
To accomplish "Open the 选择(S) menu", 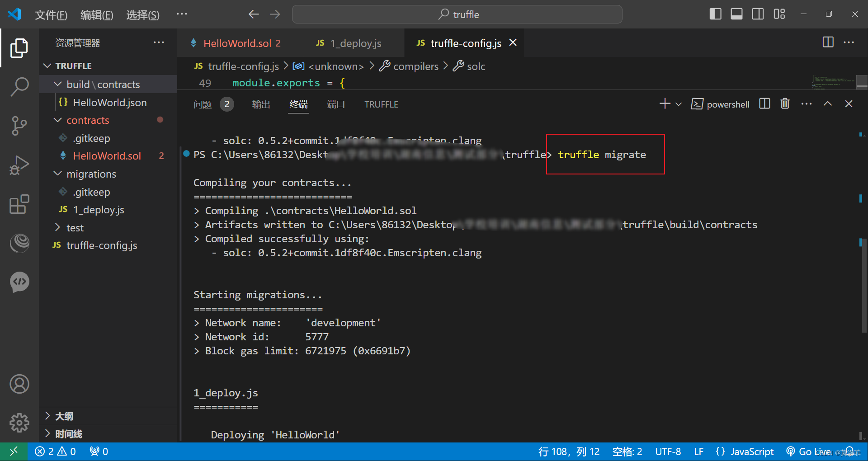I will (143, 15).
